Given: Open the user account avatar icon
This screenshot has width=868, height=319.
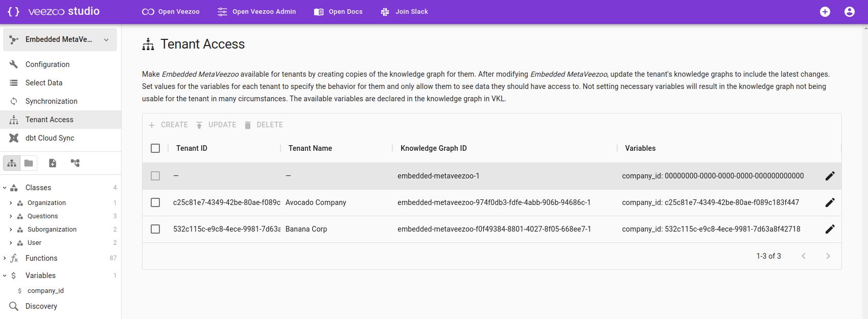Looking at the screenshot, I should (850, 12).
